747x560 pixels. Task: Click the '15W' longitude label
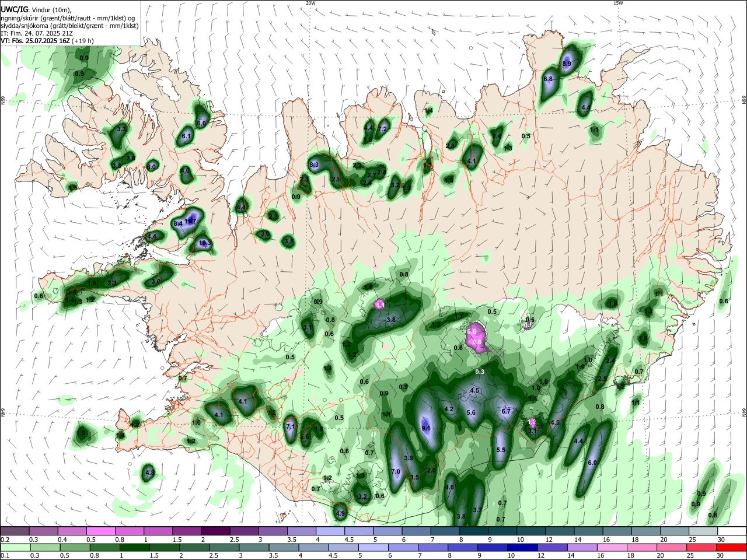tap(618, 3)
